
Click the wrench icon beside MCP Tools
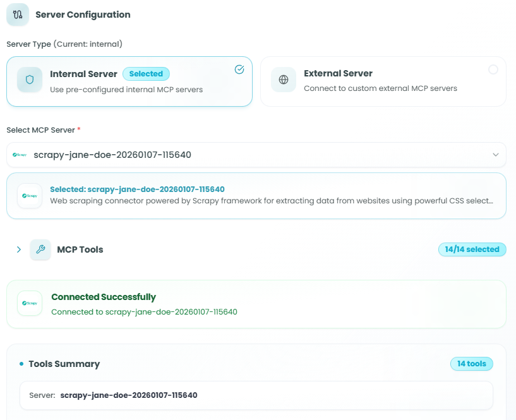(x=40, y=249)
